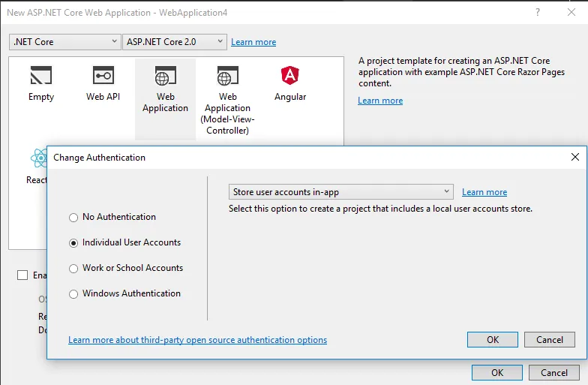Close the Change Authentication dialog
588x385 pixels.
574,157
